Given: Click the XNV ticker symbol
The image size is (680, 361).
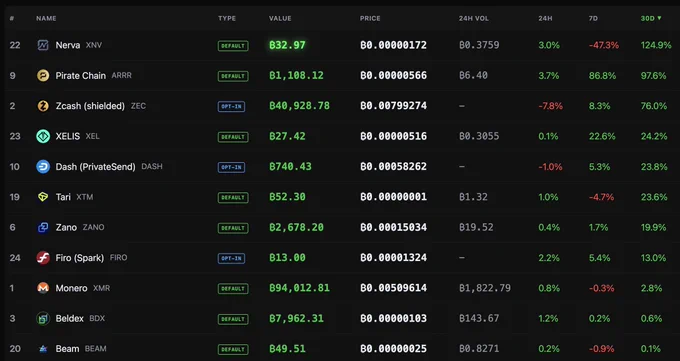Looking at the screenshot, I should [x=94, y=45].
